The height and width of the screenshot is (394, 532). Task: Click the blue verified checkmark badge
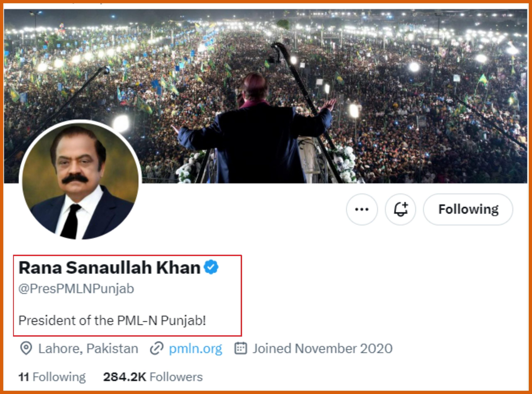pos(211,267)
